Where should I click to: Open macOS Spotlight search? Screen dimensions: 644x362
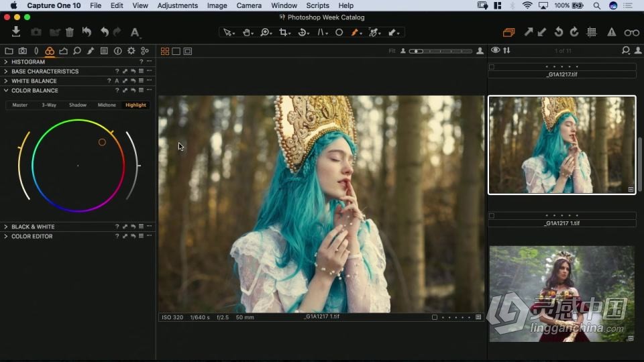(x=597, y=6)
